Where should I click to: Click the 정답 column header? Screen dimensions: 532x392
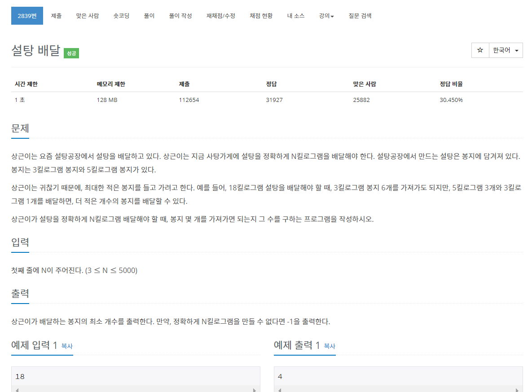272,84
